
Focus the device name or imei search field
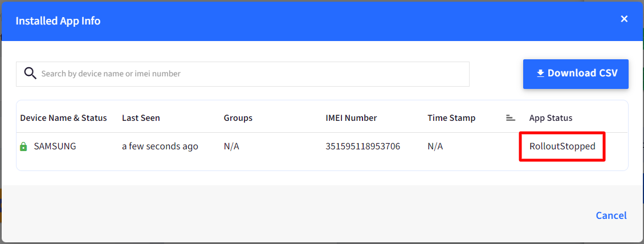click(243, 74)
